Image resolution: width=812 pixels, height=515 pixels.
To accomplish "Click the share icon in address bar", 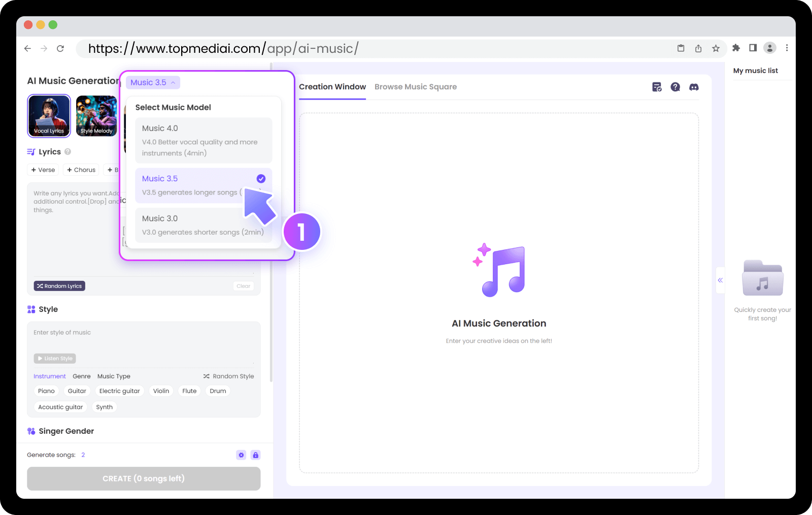I will 698,48.
